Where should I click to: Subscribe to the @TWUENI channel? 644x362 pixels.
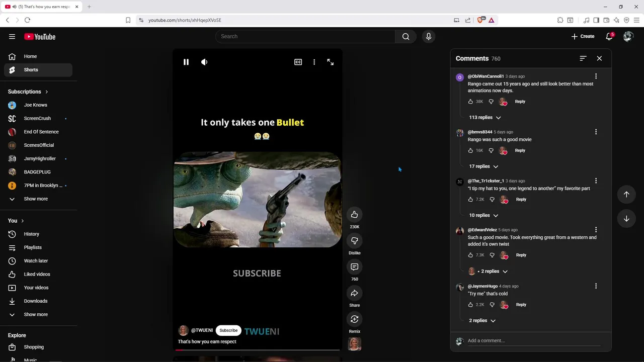(x=228, y=330)
